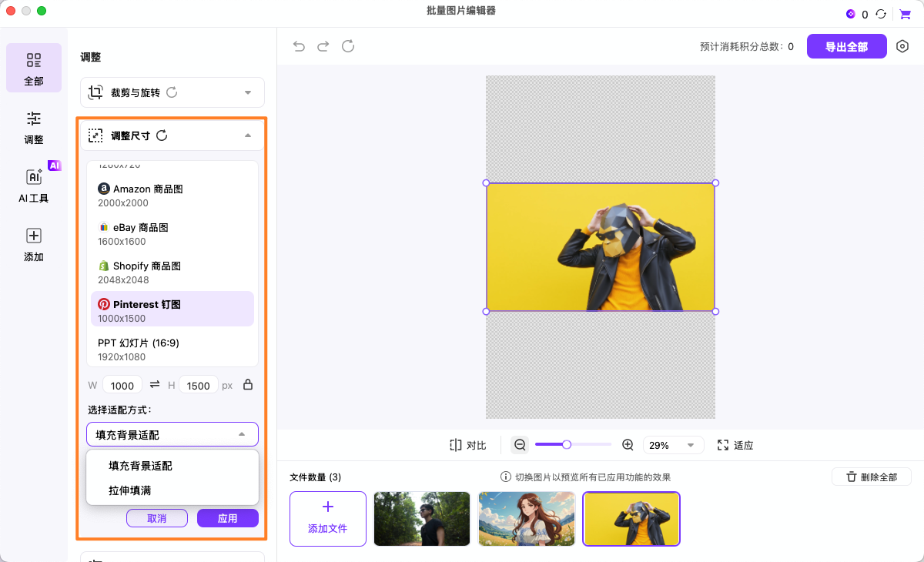Click the zoom out magnifier icon
This screenshot has height=562, width=924.
click(520, 445)
